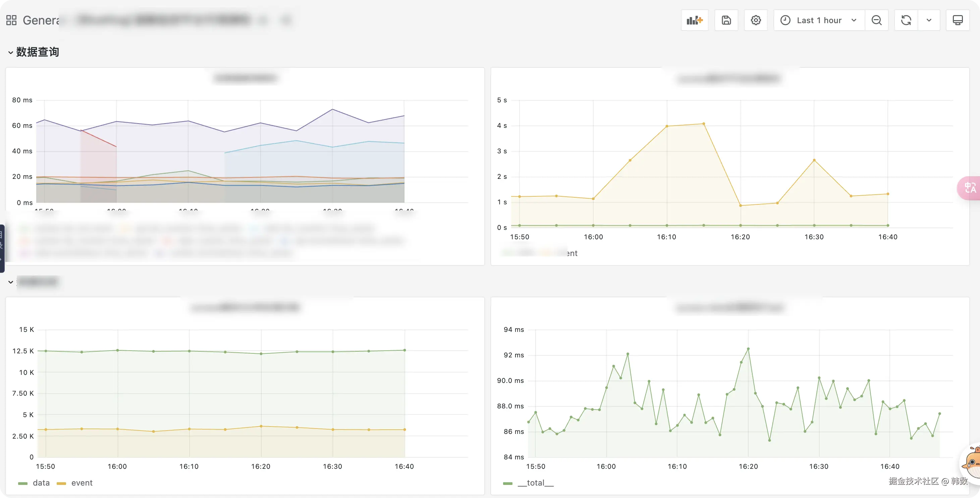
Task: Refresh the dashboard
Action: coord(906,20)
